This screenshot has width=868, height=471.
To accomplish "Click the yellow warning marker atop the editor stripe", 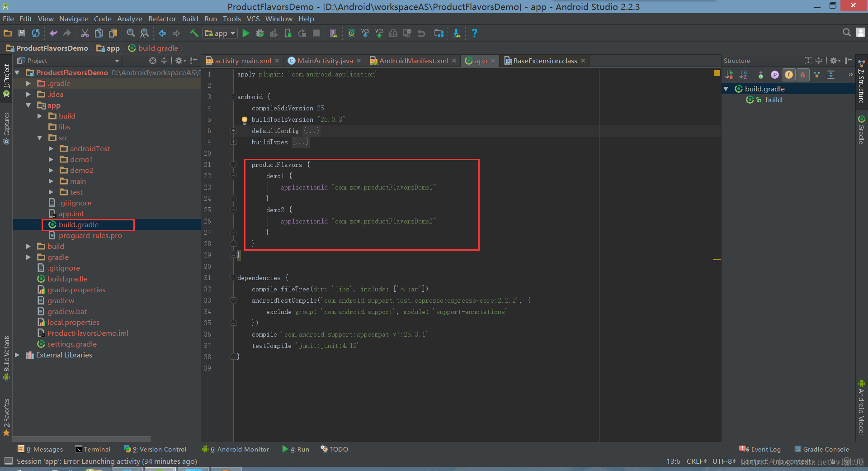I will tap(717, 73).
